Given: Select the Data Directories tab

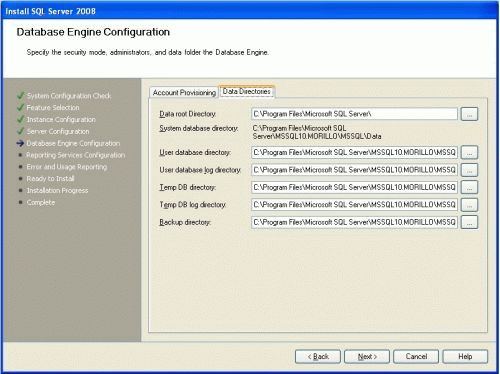Looking at the screenshot, I should pyautogui.click(x=246, y=91).
